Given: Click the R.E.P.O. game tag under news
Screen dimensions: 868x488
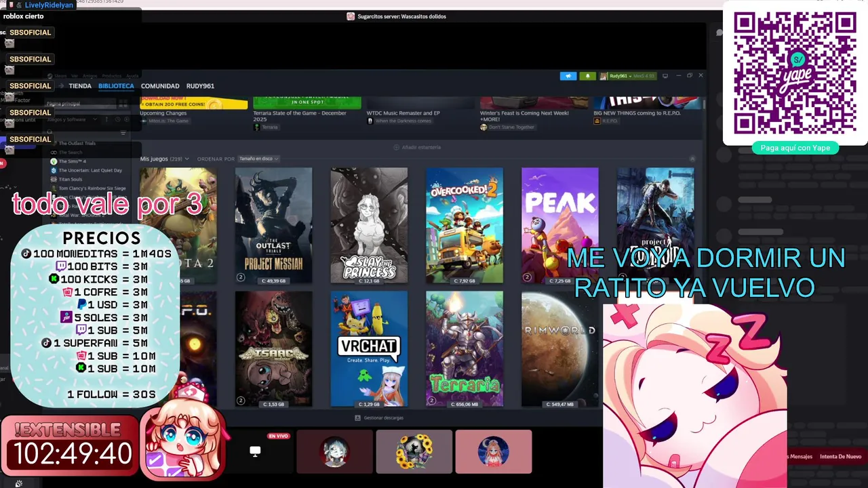Looking at the screenshot, I should click(607, 121).
